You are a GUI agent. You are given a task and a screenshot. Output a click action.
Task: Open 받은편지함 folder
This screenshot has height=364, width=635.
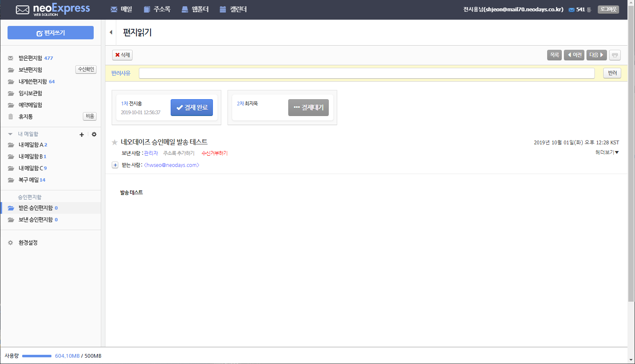pos(30,58)
